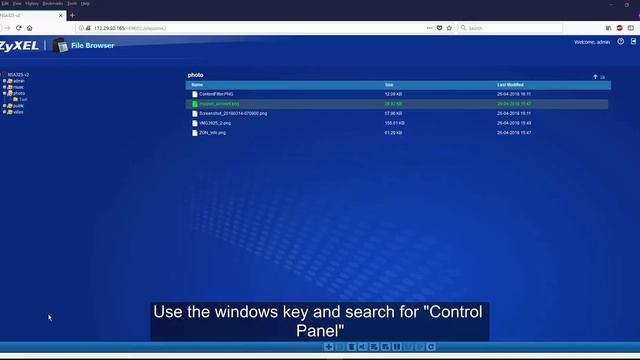
Task: Open the page actions three-dots menu
Action: tap(429, 28)
